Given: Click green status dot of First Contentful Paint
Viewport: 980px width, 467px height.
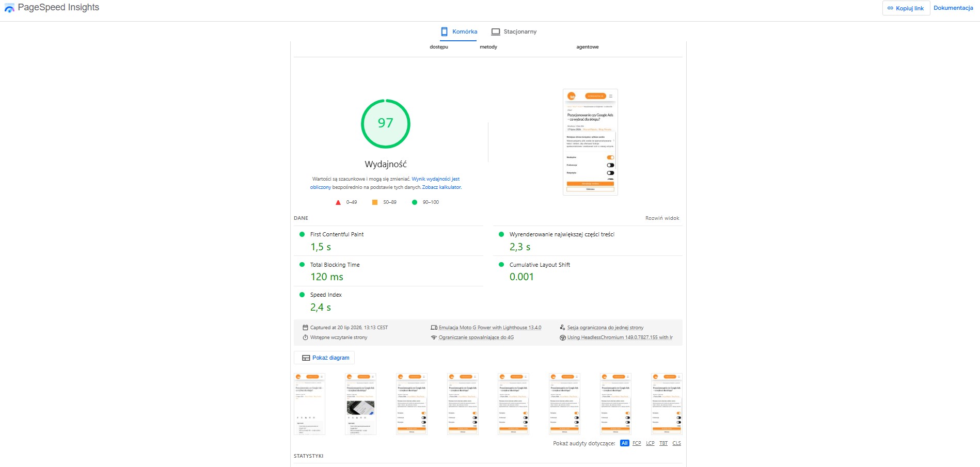Looking at the screenshot, I should [x=302, y=234].
